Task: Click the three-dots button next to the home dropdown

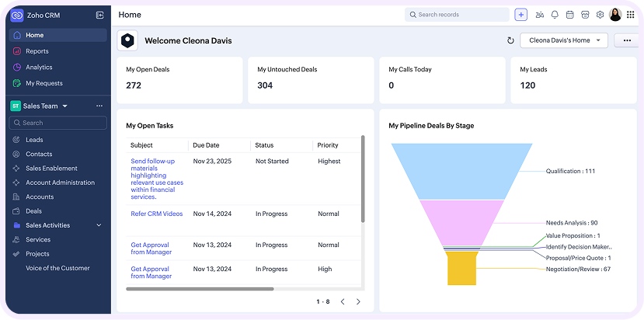Action: coord(627,40)
